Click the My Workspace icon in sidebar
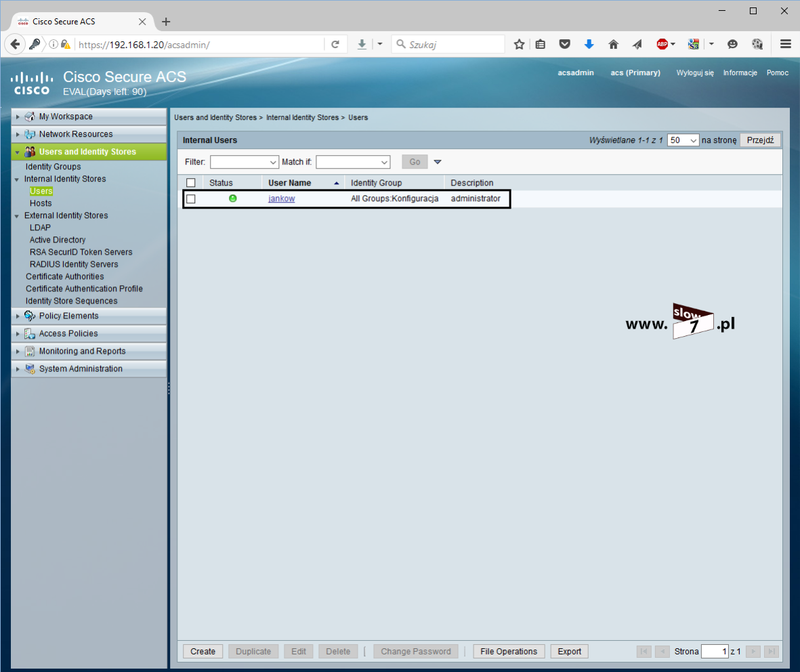 [30, 117]
